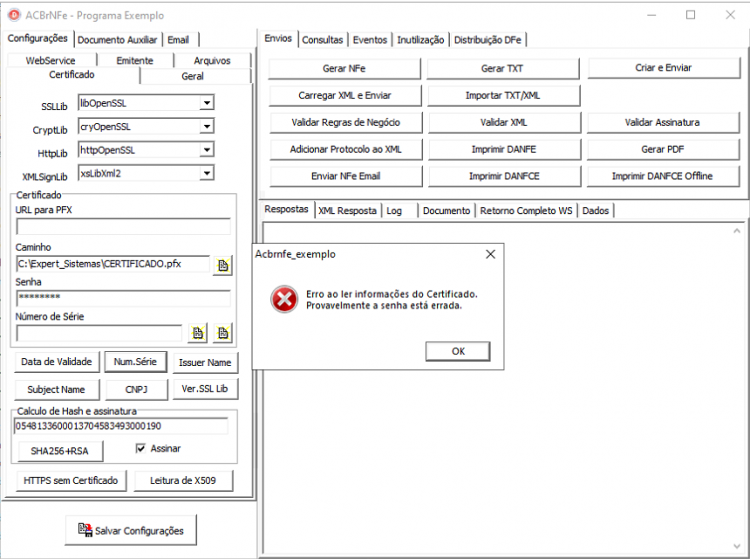Screen dimensions: 750x559
Task: Click the Gerar NFe button
Action: click(x=344, y=68)
